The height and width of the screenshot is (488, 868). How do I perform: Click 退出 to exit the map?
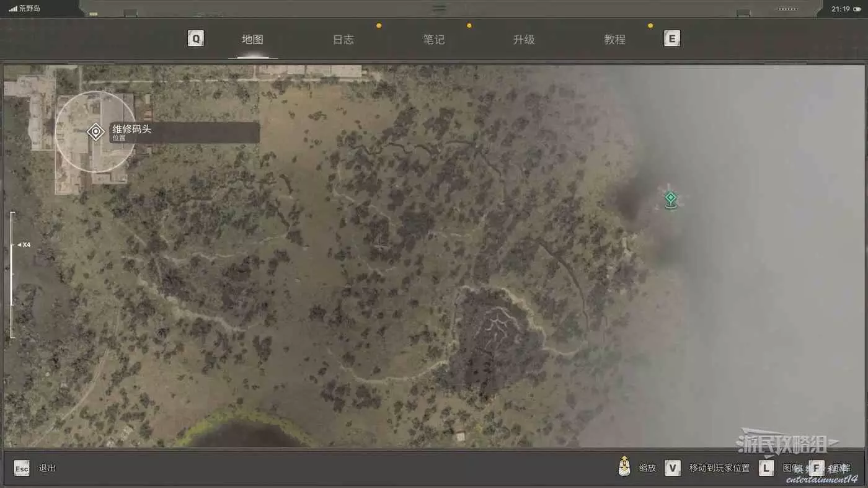pyautogui.click(x=47, y=468)
